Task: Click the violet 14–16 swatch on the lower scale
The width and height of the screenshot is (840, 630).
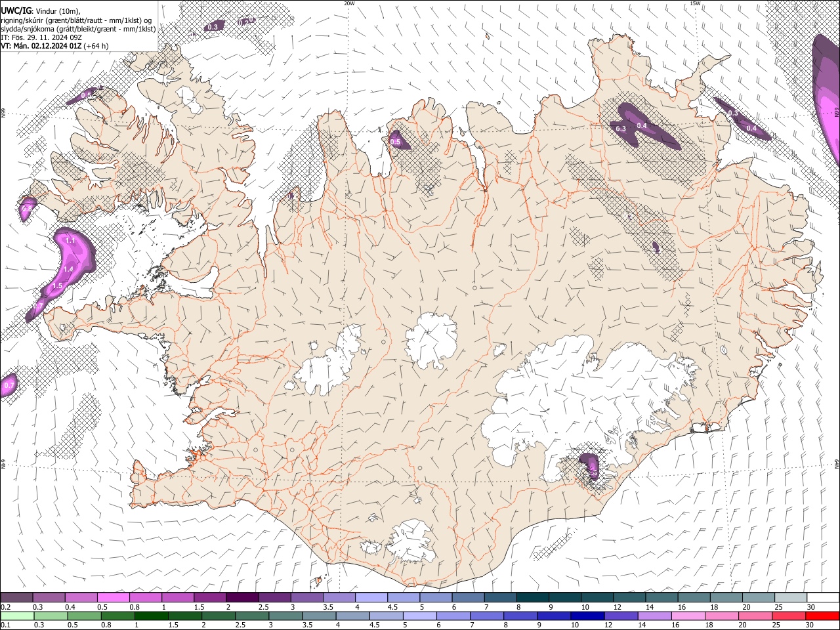Action: (x=654, y=616)
